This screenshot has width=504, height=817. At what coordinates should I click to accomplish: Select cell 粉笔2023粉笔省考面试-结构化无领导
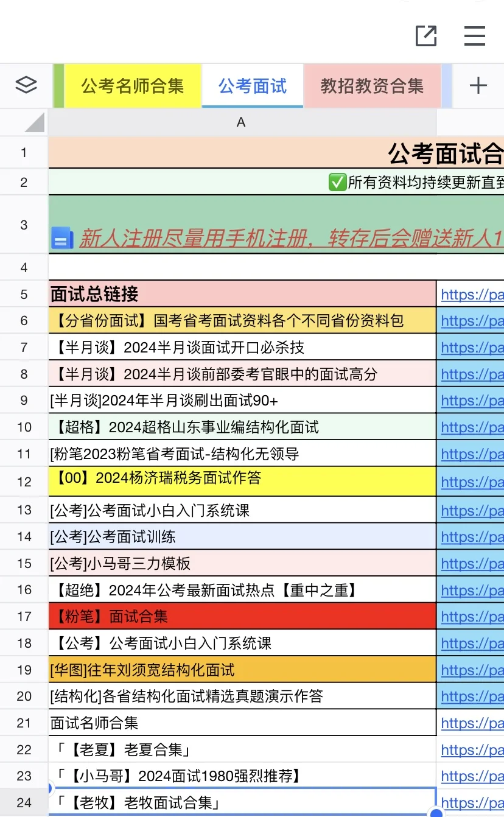tap(242, 454)
